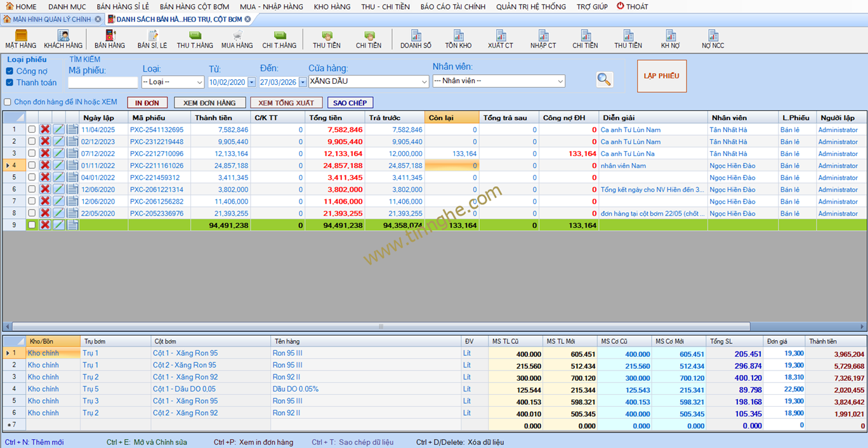
Task: Open the MẶT HÀNG toolbar icon
Action: (21, 39)
